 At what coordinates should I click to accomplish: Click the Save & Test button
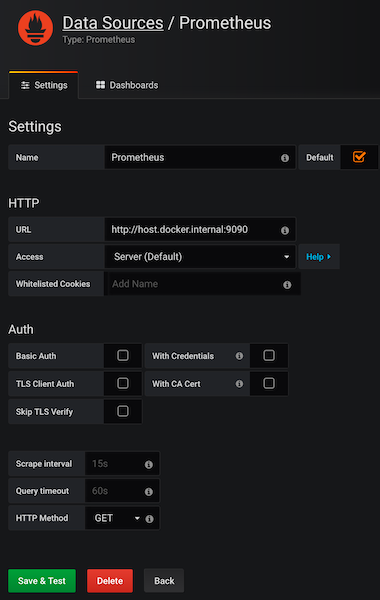point(42,580)
